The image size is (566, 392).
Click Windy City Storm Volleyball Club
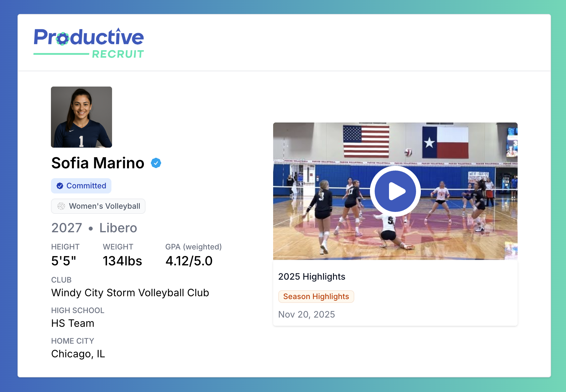point(130,293)
